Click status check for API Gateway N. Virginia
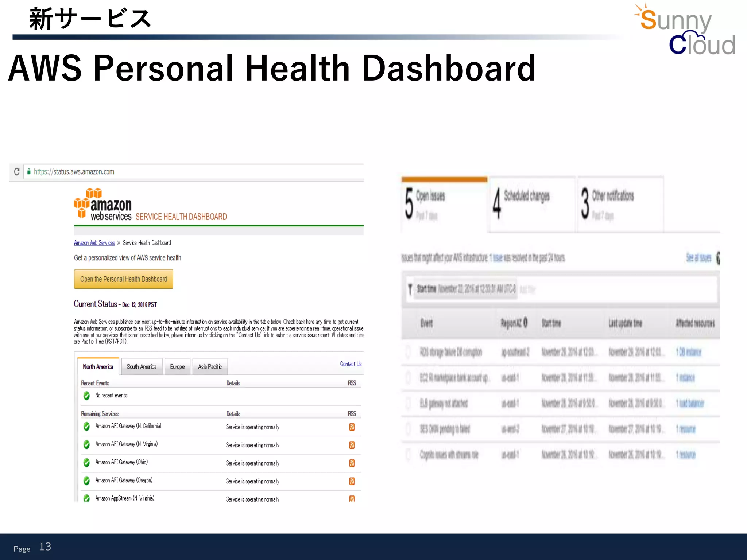Image resolution: width=747 pixels, height=560 pixels. (86, 444)
